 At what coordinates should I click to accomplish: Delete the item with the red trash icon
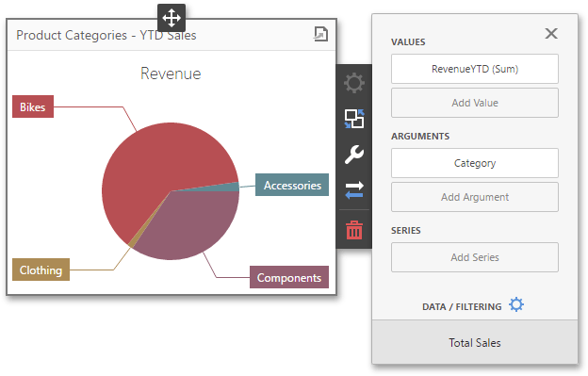pos(354,230)
